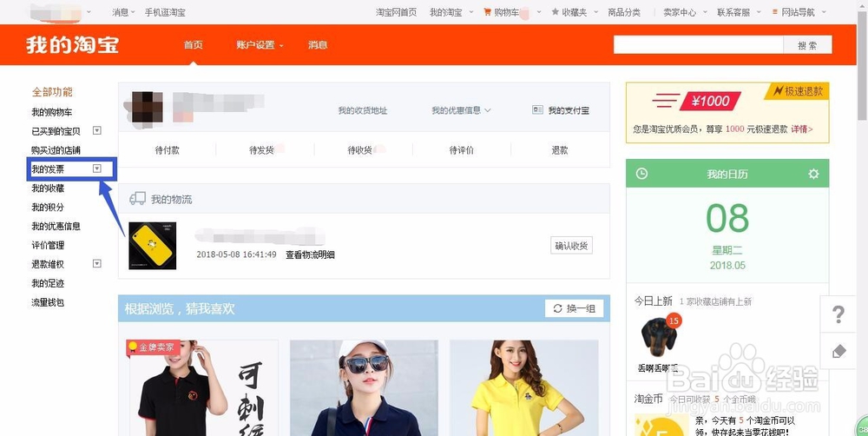
Task: Open the yellow polo shirt product image
Action: [x=523, y=388]
